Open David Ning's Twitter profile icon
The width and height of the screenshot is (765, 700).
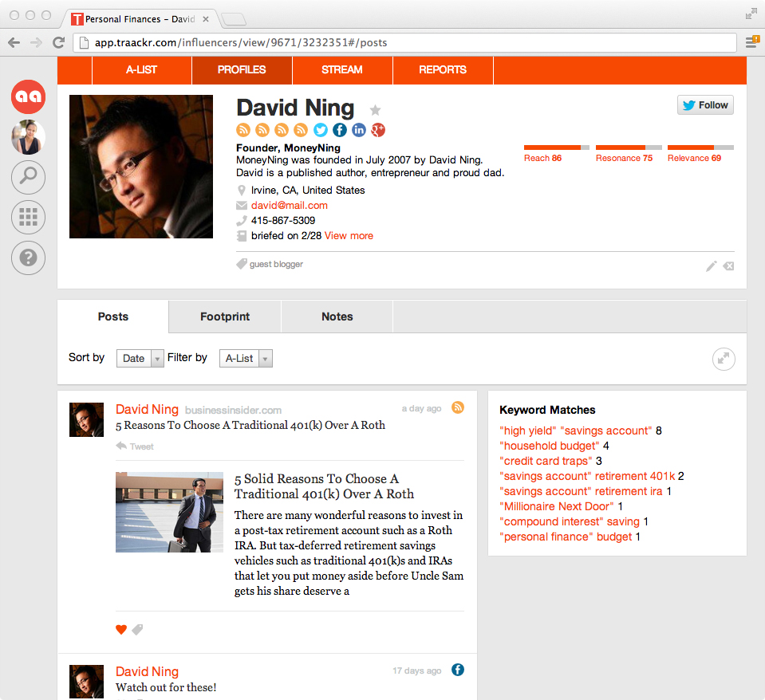coord(321,130)
